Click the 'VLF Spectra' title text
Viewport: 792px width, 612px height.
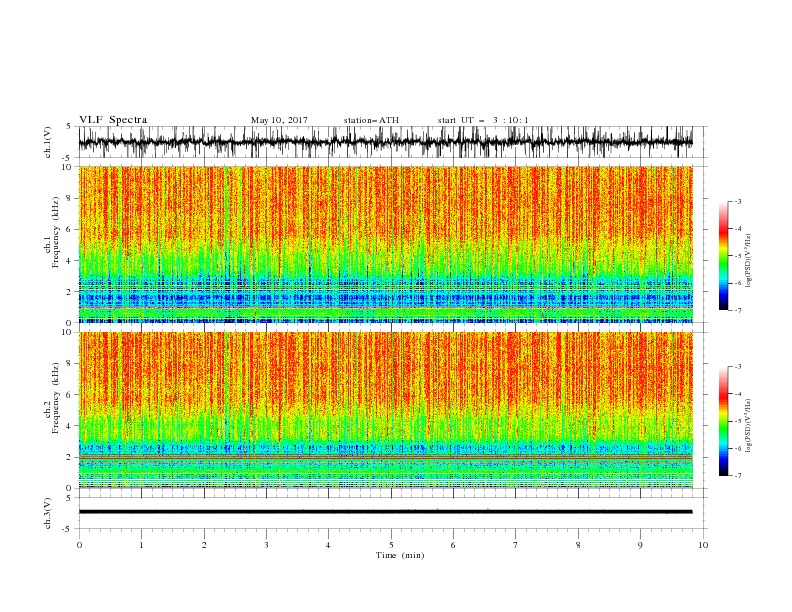coord(113,120)
